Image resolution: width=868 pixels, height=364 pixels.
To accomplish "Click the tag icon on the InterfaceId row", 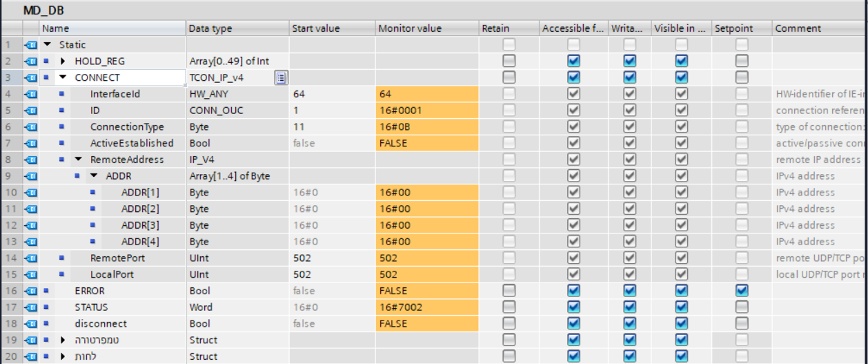I will (30, 94).
